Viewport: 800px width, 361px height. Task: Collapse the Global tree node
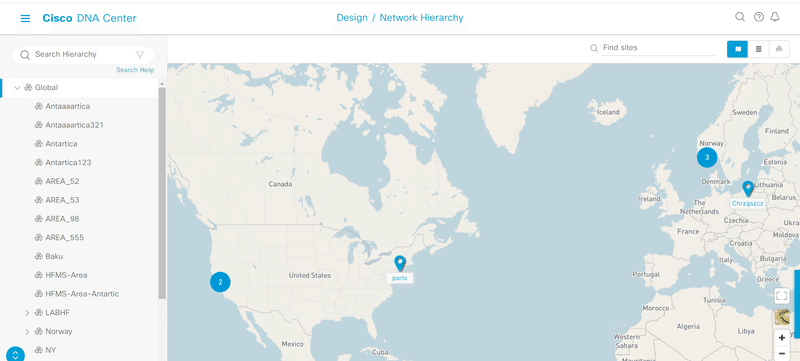[17, 88]
